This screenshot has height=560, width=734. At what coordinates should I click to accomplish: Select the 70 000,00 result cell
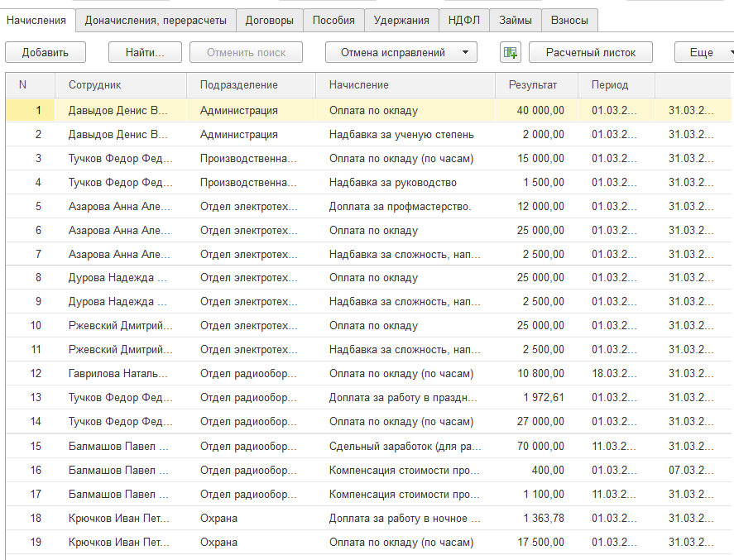pyautogui.click(x=534, y=447)
